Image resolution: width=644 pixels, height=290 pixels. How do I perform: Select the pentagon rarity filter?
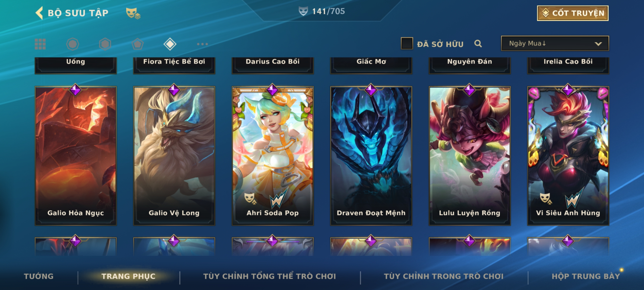tap(137, 44)
